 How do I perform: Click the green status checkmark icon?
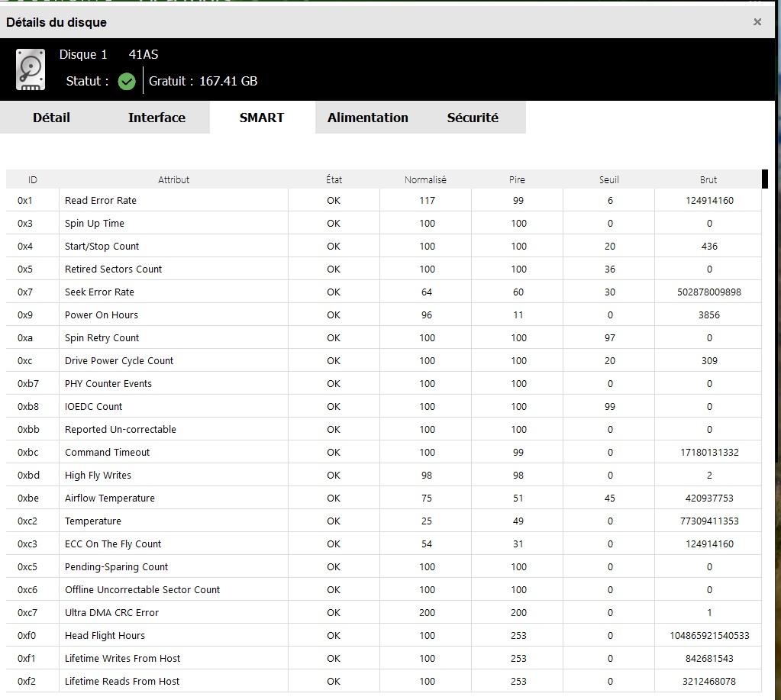pyautogui.click(x=127, y=81)
